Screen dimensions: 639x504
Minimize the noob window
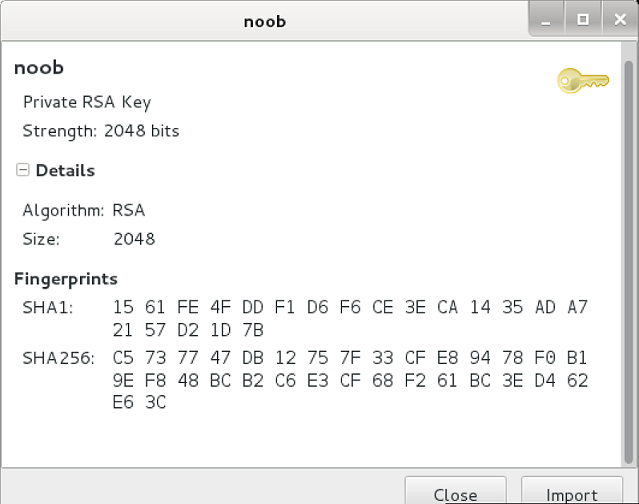click(546, 20)
